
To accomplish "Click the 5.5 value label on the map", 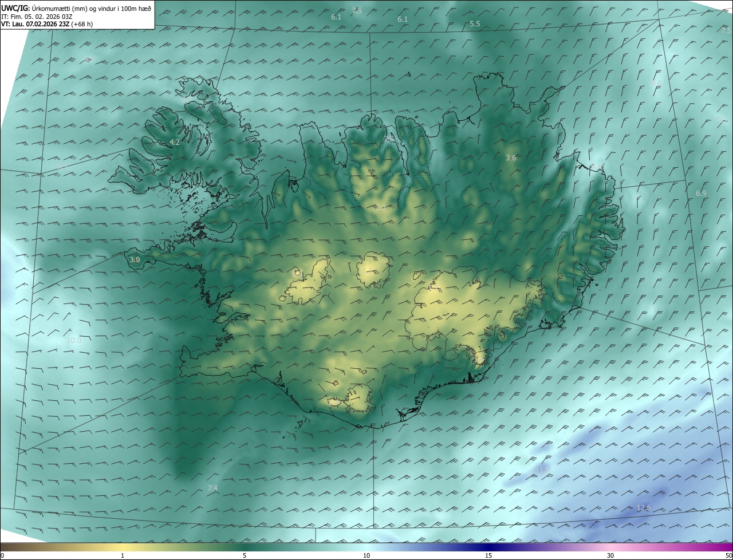I will click(x=475, y=24).
